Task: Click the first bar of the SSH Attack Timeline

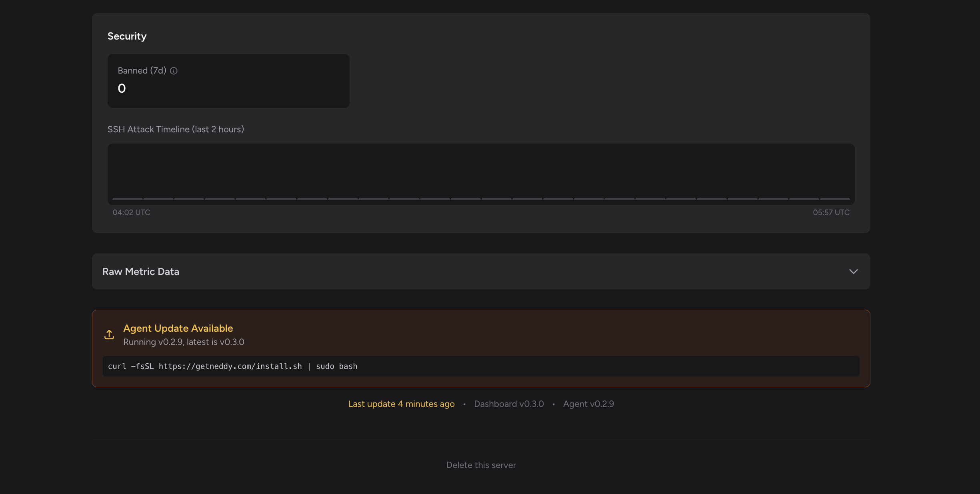Action: (x=128, y=198)
